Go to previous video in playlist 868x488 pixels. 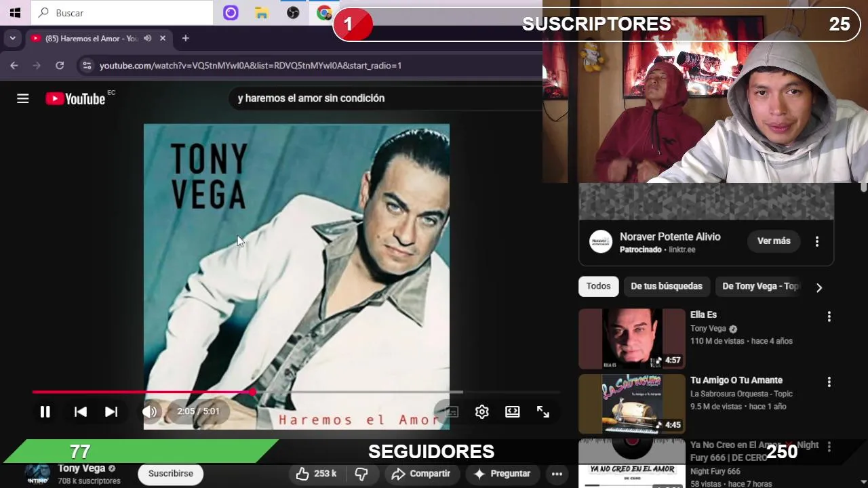tap(80, 411)
